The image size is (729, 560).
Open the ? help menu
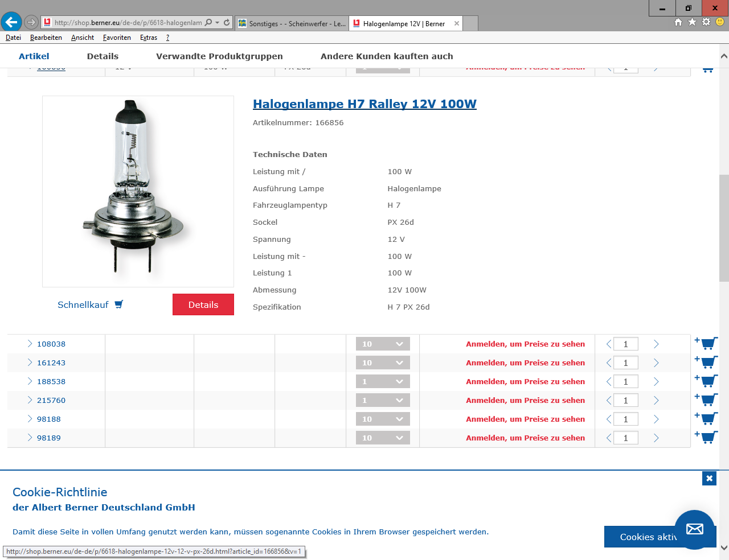coord(167,38)
